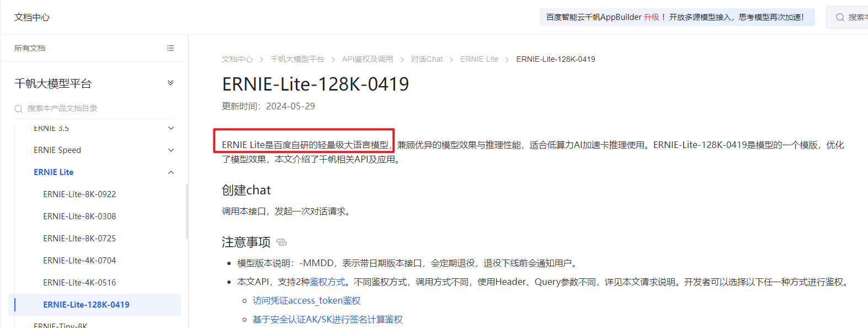Open ERNIE-Lite-8K-0308 document
The image size is (868, 328).
79,216
